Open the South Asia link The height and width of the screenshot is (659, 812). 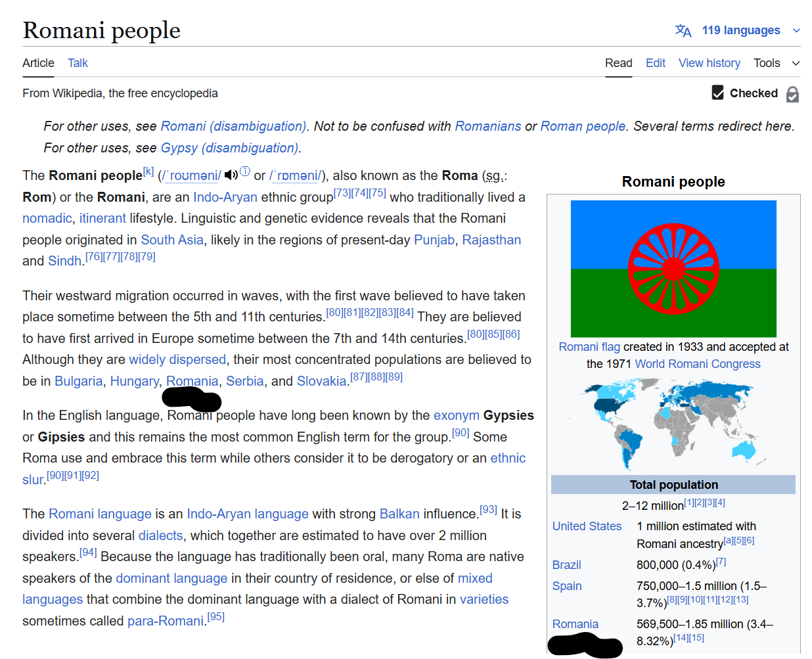(172, 240)
